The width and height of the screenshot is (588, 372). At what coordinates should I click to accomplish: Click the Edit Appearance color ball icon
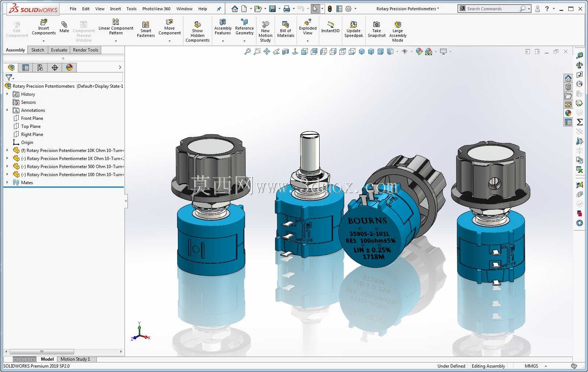[x=419, y=52]
